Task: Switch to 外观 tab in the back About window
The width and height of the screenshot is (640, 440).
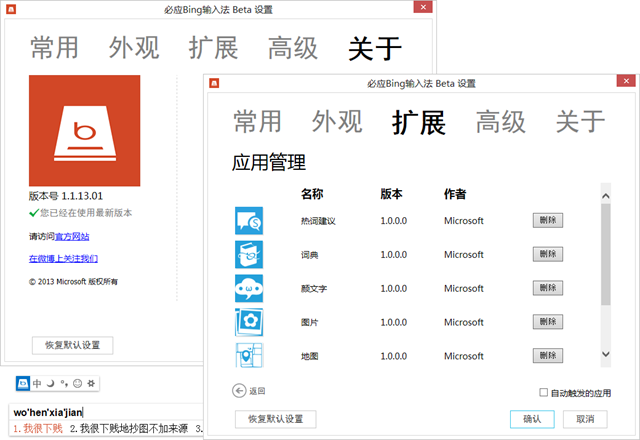Action: coord(134,48)
